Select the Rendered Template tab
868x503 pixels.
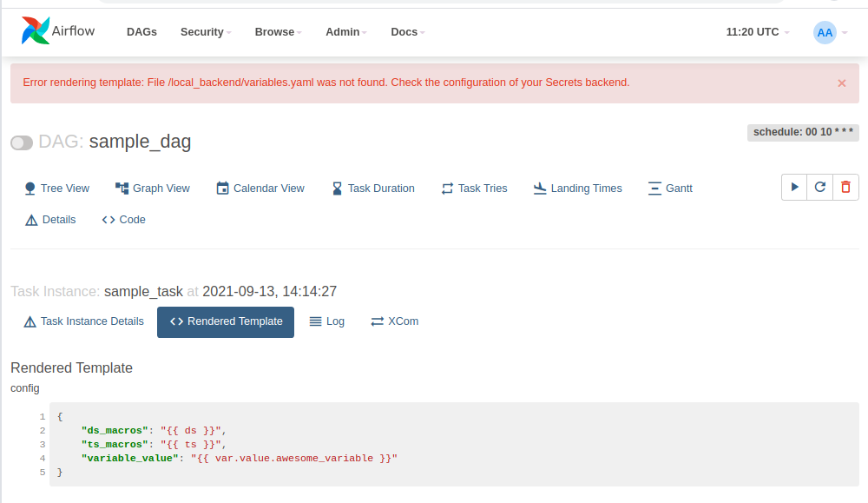(x=226, y=321)
